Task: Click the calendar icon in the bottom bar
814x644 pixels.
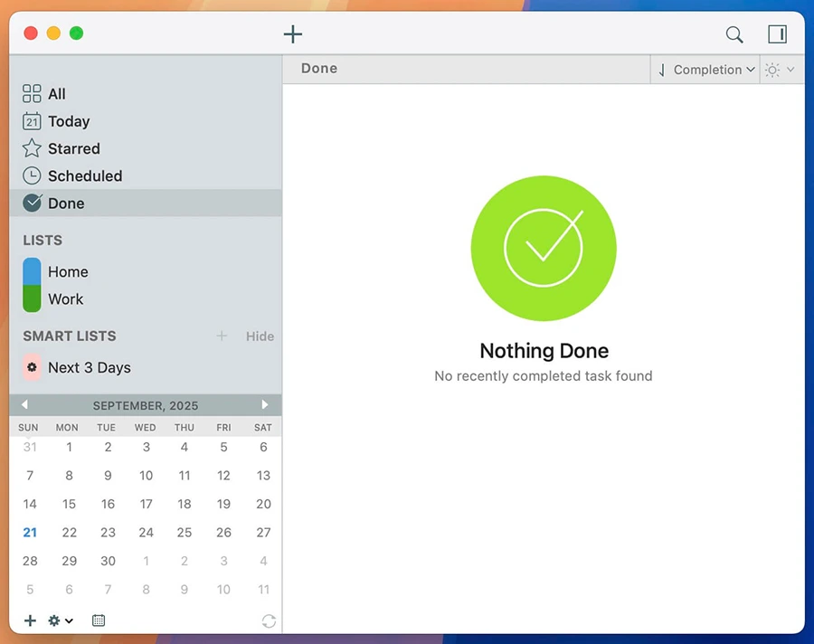Action: pos(99,620)
